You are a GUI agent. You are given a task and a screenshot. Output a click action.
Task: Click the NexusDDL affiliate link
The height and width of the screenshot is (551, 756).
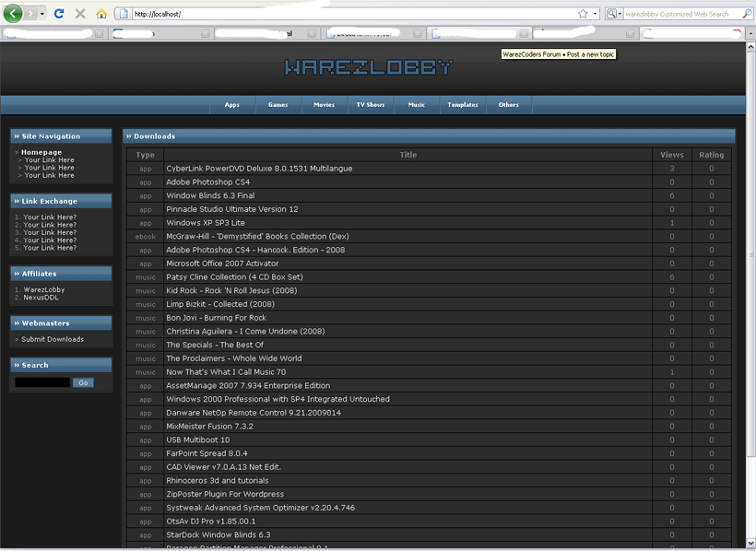click(42, 298)
